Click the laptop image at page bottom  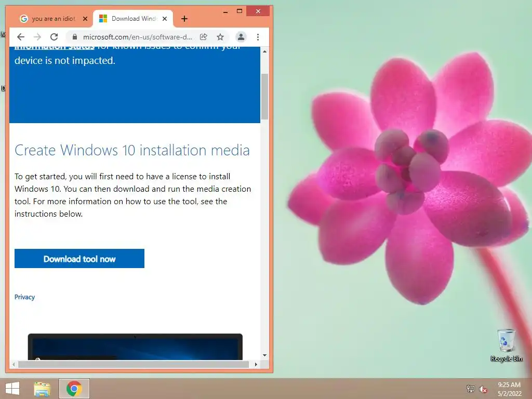click(x=135, y=347)
